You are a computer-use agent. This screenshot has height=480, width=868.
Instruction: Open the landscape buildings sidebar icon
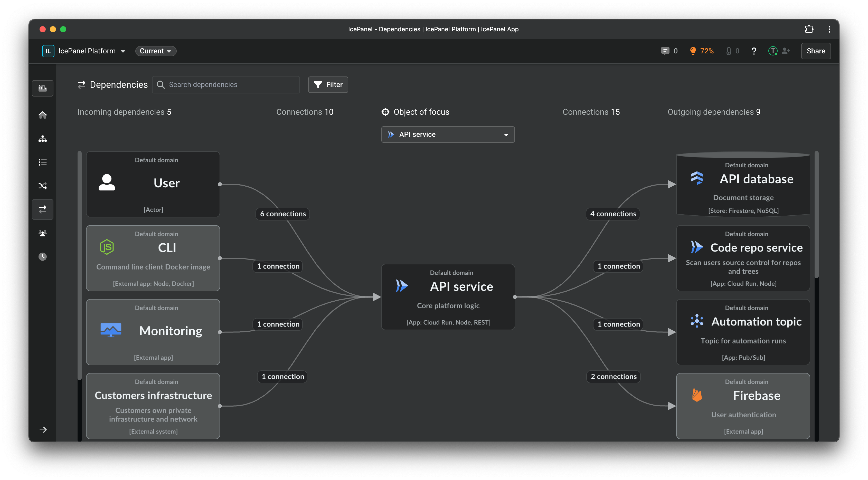point(42,88)
